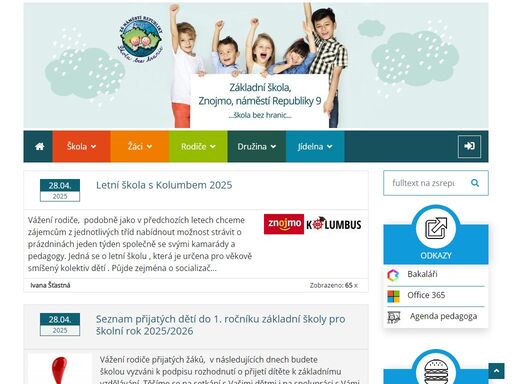This screenshot has width=512, height=384.
Task: Click the red pin article image
Action: pos(60,369)
